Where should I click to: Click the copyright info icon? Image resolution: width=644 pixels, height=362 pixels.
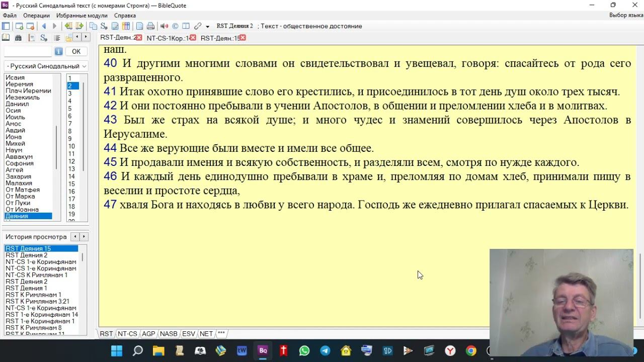click(x=175, y=26)
